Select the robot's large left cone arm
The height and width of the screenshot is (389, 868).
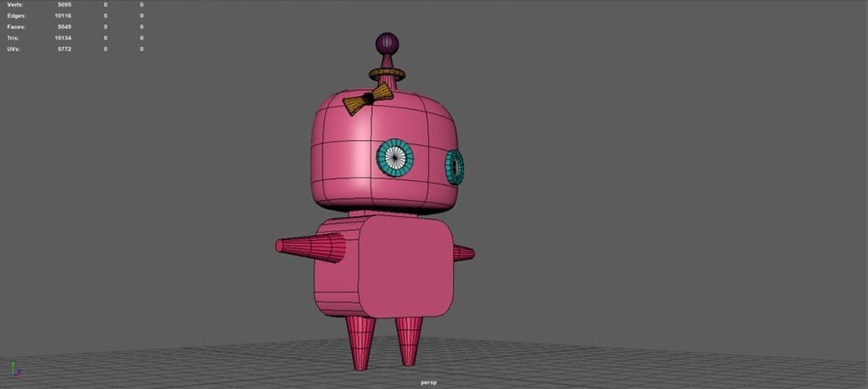(x=310, y=247)
